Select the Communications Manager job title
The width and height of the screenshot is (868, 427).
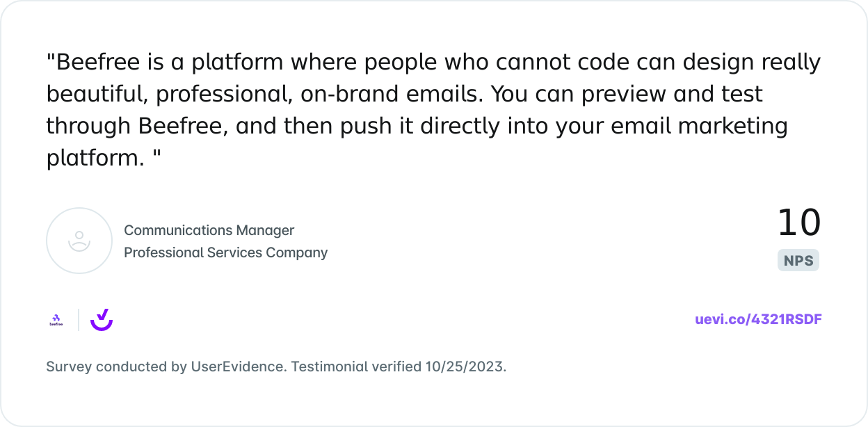(209, 230)
